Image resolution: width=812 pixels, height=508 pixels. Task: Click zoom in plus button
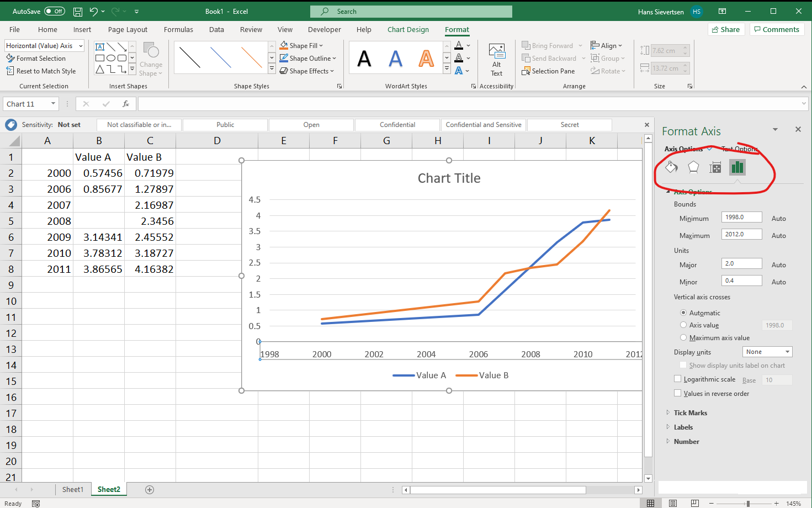[777, 504]
